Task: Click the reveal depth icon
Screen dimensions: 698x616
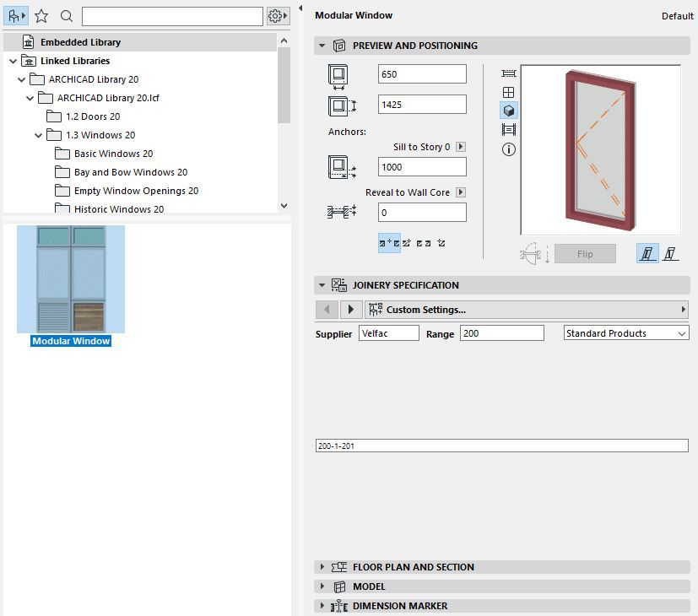Action: [x=342, y=212]
